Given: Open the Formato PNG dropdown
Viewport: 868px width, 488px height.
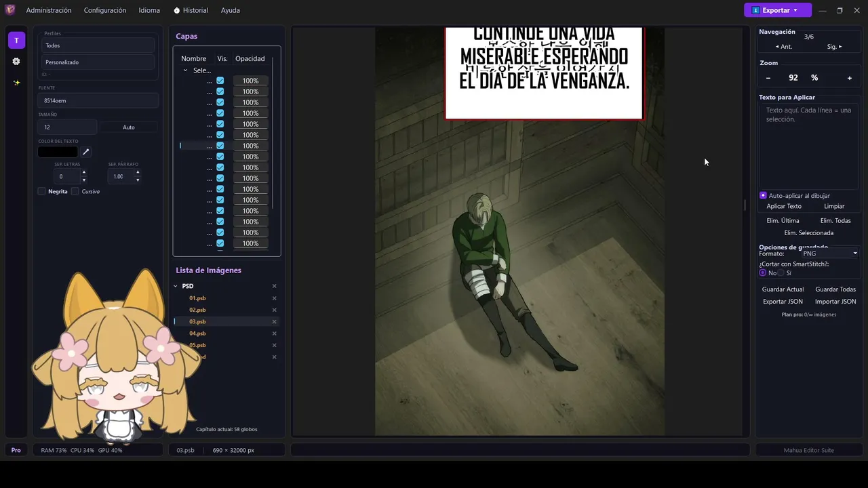Looking at the screenshot, I should pyautogui.click(x=830, y=253).
